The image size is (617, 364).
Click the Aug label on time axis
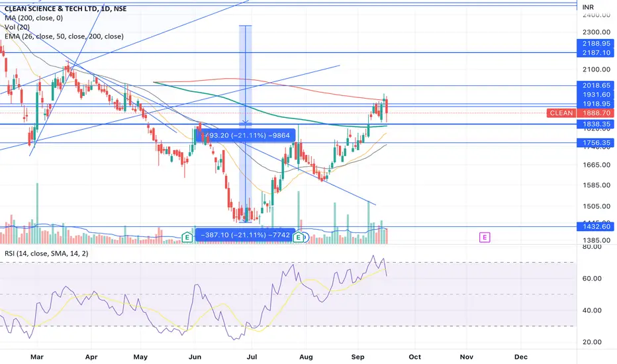coord(306,357)
